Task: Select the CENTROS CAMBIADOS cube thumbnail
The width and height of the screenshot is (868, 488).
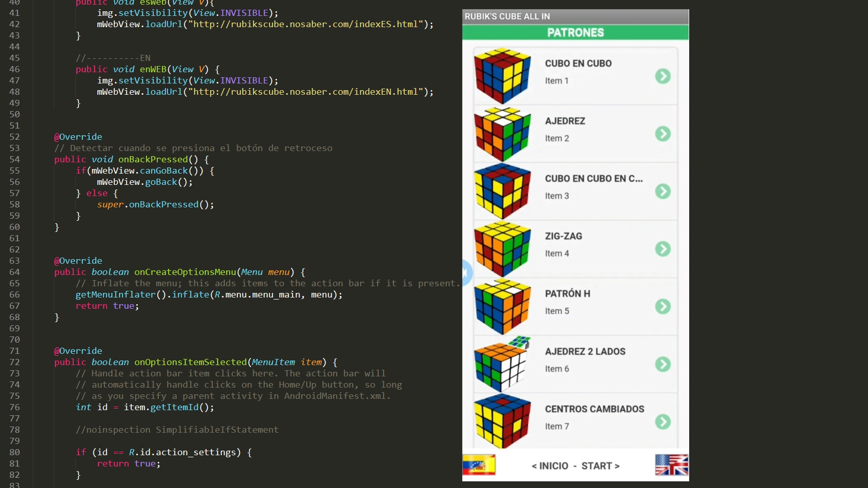Action: (x=502, y=421)
